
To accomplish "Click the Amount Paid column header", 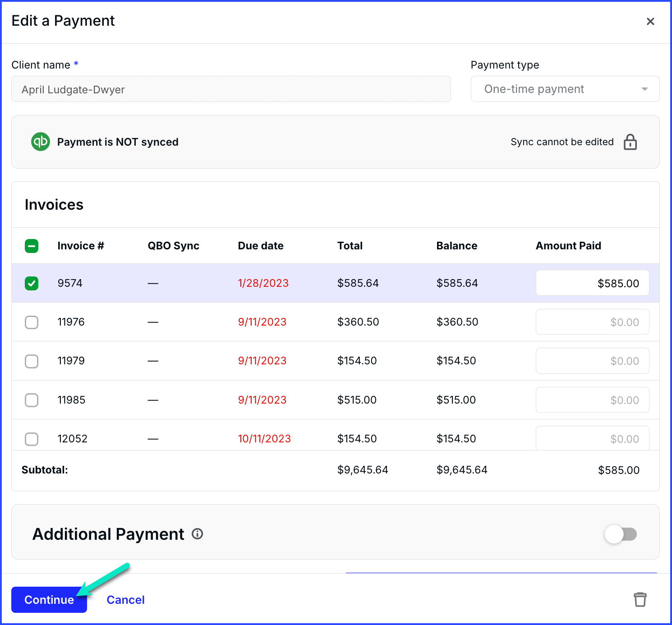I will tap(568, 246).
